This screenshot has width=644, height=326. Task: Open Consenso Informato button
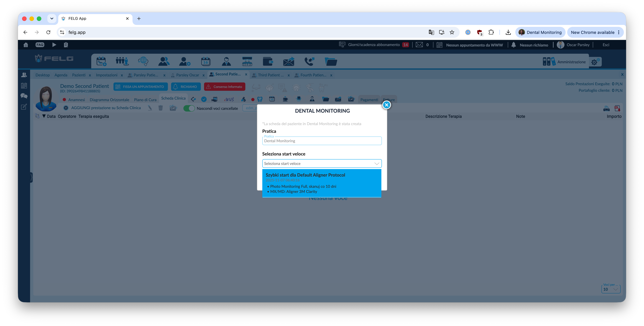point(225,87)
